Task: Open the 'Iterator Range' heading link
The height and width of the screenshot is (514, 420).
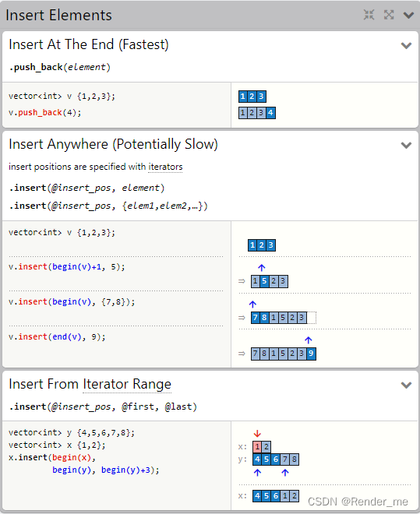Action: (127, 384)
